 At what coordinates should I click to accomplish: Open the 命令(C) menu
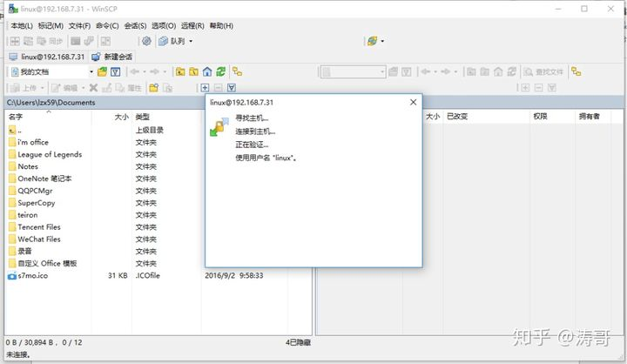107,25
